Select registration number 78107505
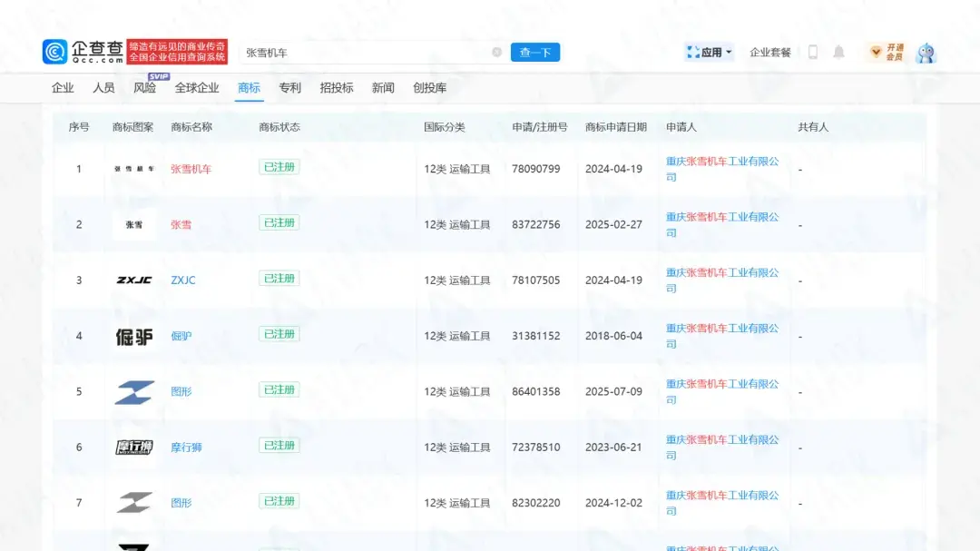This screenshot has width=980, height=551. coord(535,280)
